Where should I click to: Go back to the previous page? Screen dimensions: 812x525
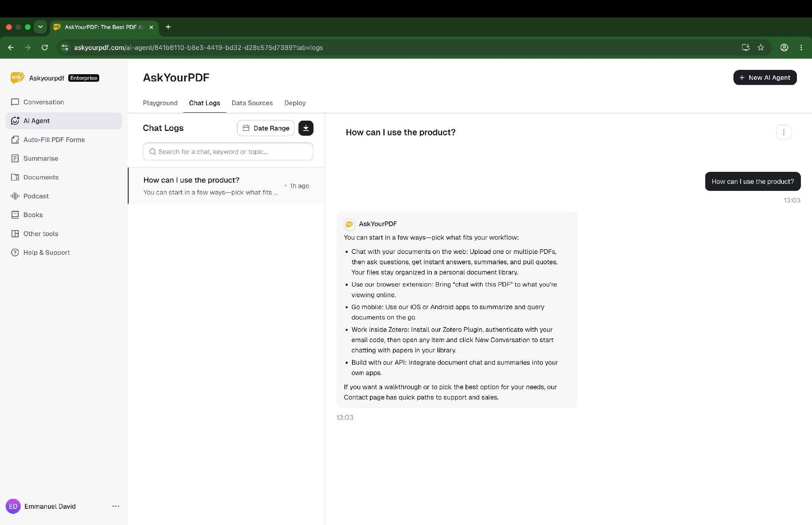click(11, 48)
